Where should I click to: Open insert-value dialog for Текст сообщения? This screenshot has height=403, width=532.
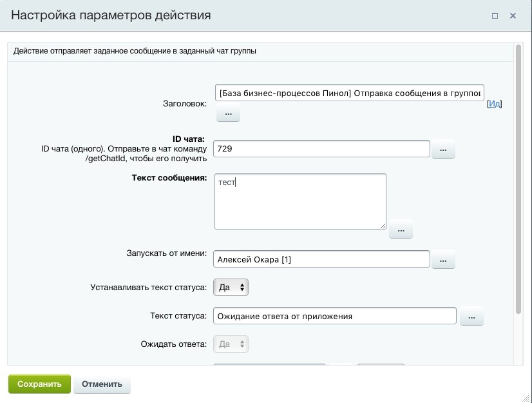click(x=401, y=229)
